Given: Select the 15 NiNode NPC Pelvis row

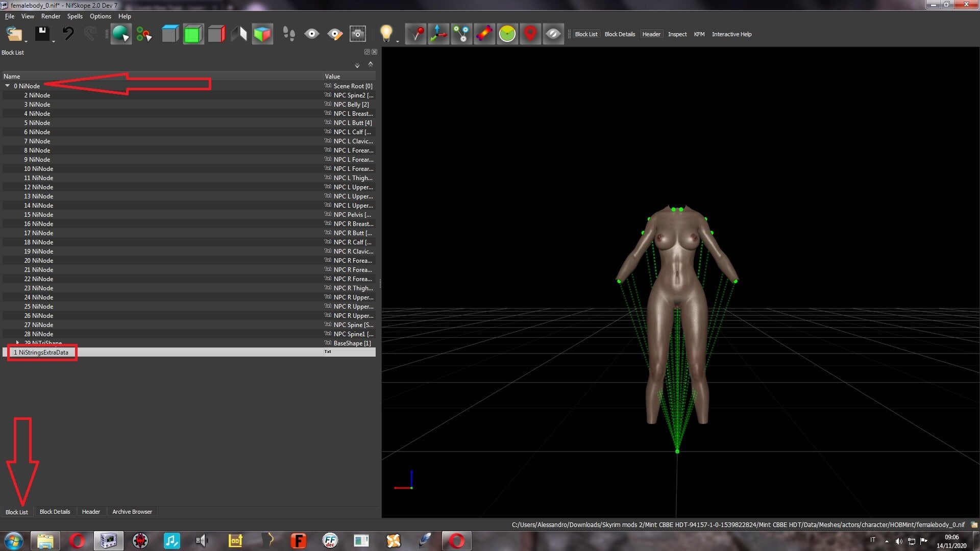Looking at the screenshot, I should pyautogui.click(x=189, y=214).
